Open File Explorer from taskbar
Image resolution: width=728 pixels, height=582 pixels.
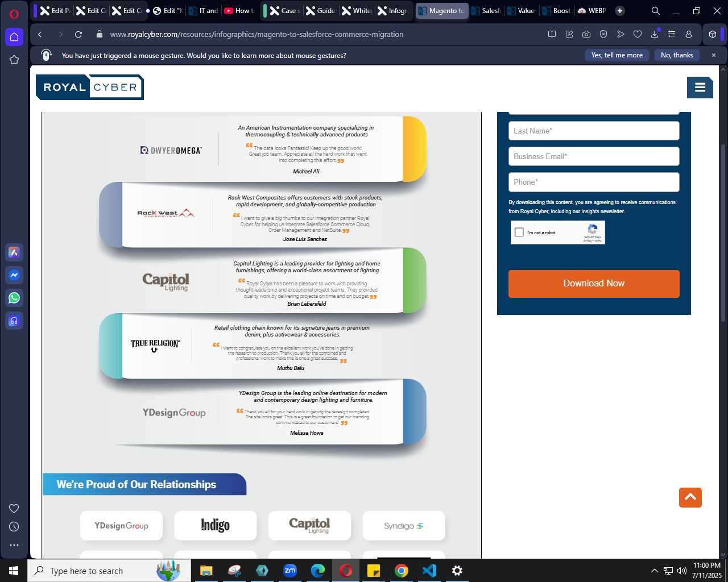[x=206, y=571]
